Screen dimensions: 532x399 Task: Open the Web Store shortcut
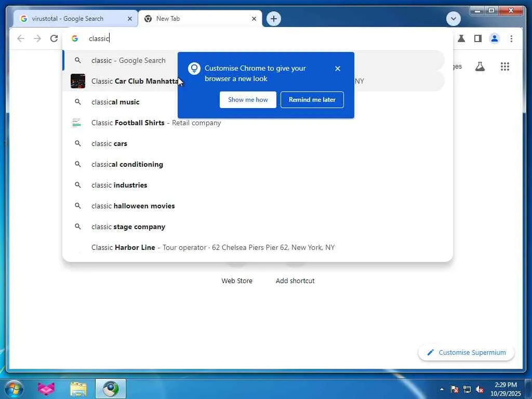(237, 281)
